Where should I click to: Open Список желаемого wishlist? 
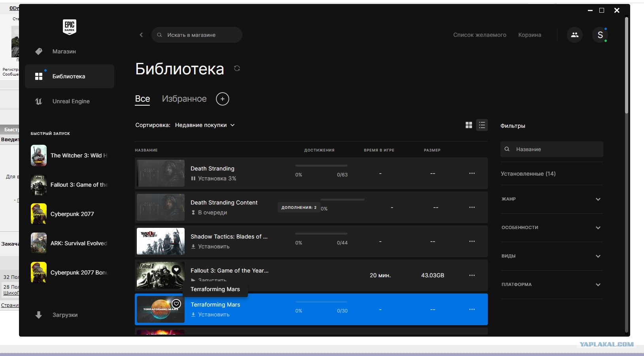(x=480, y=35)
